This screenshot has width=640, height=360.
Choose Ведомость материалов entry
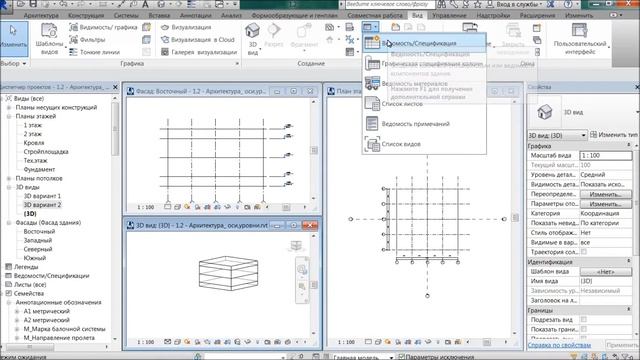(424, 84)
